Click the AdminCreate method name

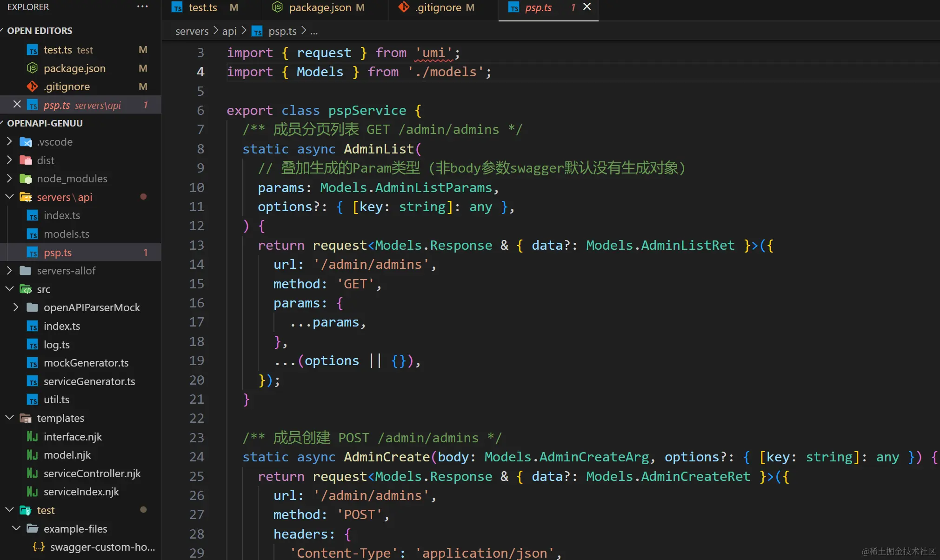click(x=387, y=457)
